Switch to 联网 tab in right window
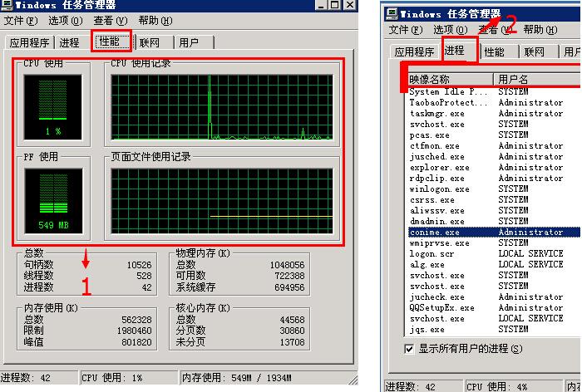Image resolution: width=582 pixels, height=392 pixels. [539, 51]
